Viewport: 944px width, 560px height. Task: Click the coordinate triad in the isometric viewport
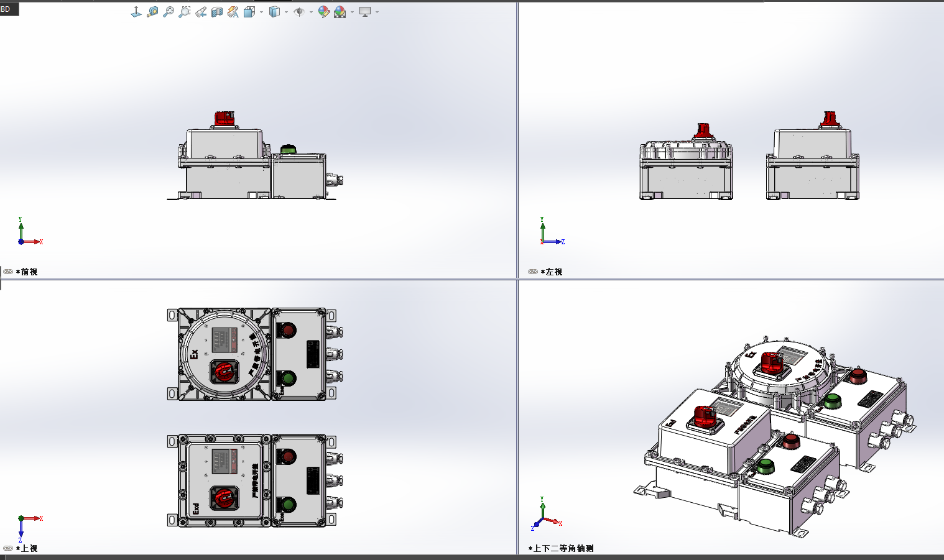[x=547, y=513]
